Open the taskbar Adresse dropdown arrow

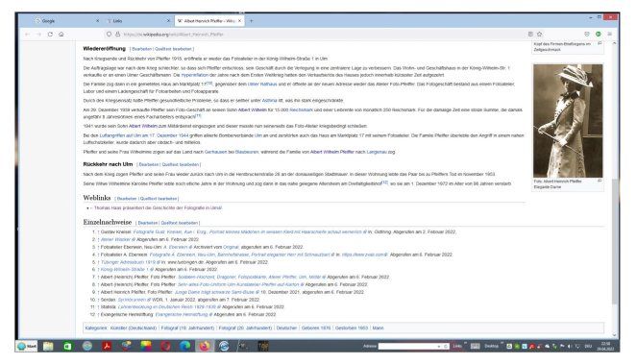[x=439, y=347]
